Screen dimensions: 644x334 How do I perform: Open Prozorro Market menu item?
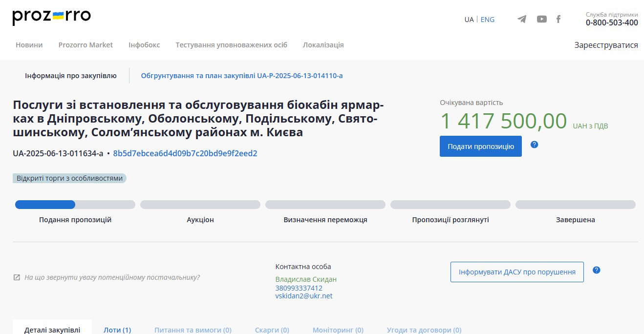[x=86, y=45]
